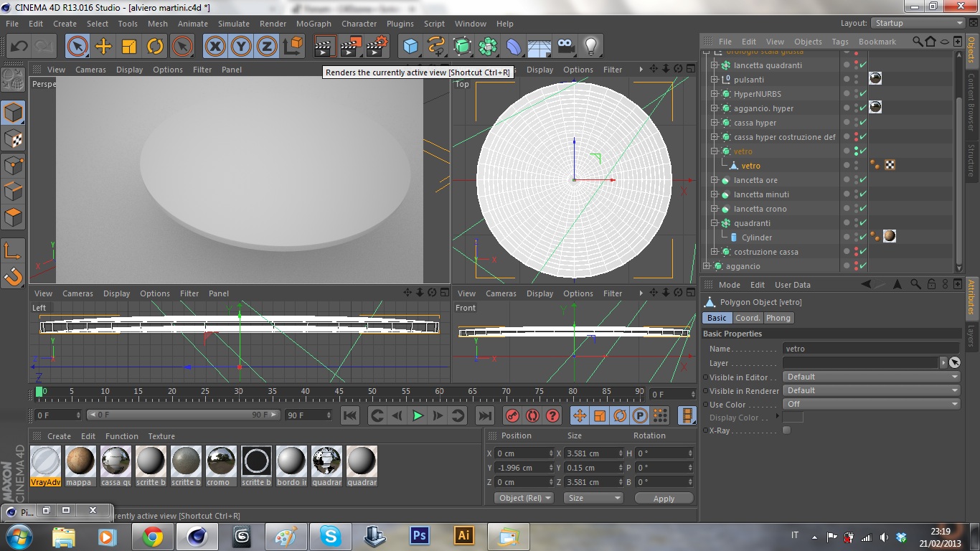Add a Camera object
980x551 pixels.
(566, 47)
